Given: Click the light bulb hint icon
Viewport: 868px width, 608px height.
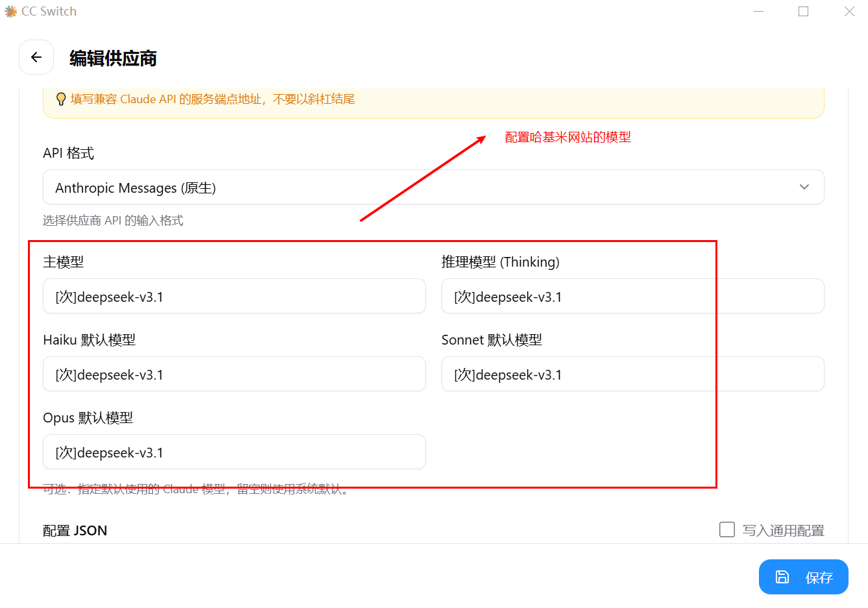Looking at the screenshot, I should pyautogui.click(x=61, y=99).
